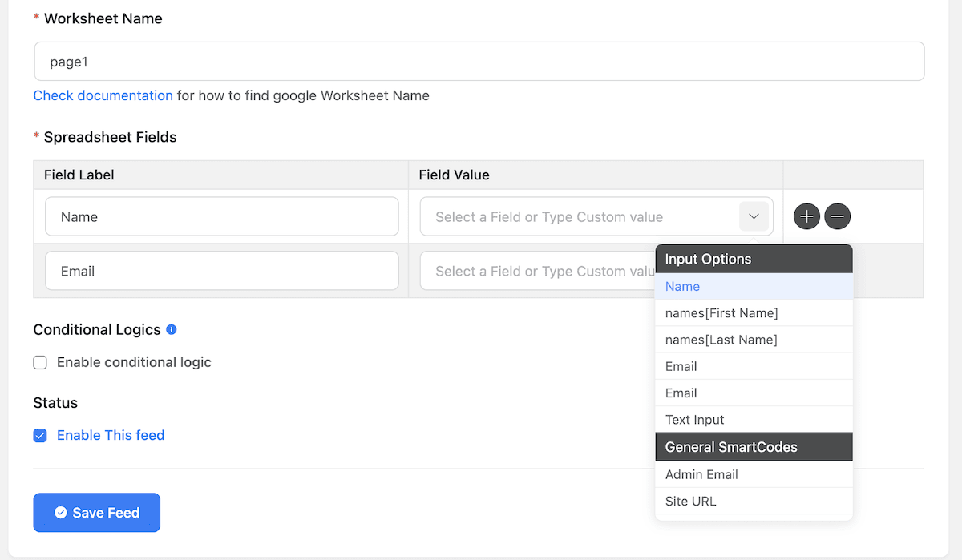Viewport: 962px width, 560px height.
Task: Click the General SmartCodes group header
Action: (x=754, y=447)
